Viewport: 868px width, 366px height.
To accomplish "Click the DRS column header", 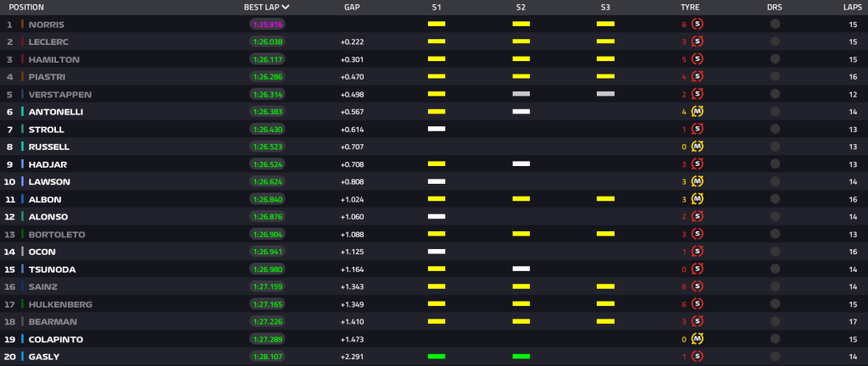I will coord(775,7).
